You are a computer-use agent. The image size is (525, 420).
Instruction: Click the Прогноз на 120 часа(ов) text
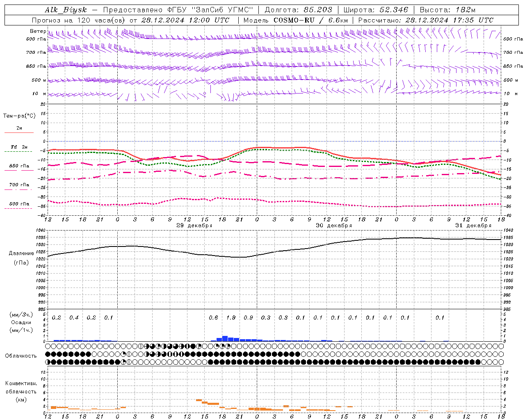(79, 20)
